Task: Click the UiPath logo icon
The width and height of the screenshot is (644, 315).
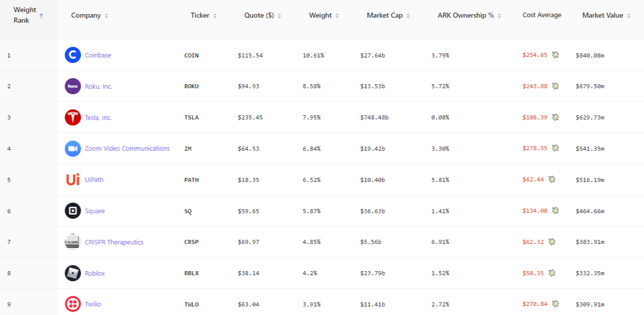Action: pos(73,179)
